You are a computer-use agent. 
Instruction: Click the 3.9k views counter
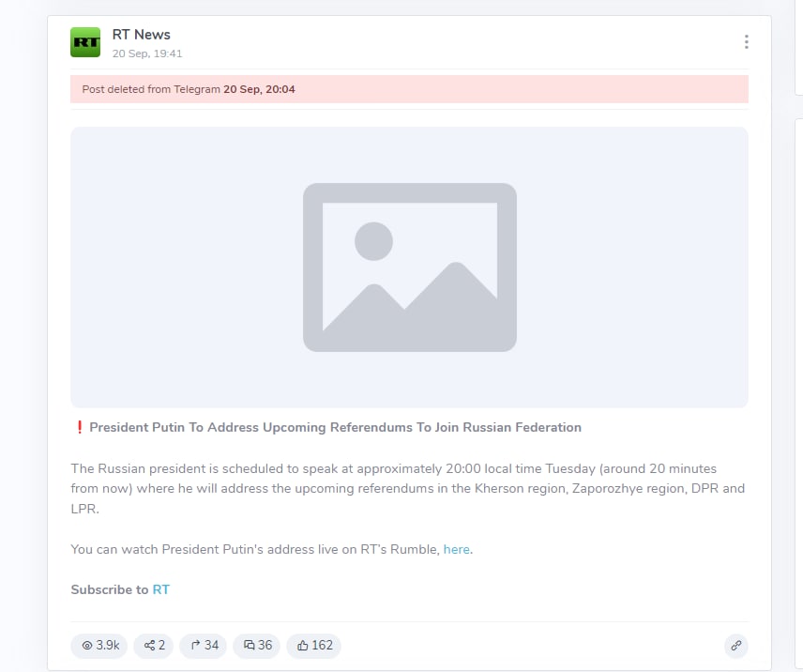(99, 646)
